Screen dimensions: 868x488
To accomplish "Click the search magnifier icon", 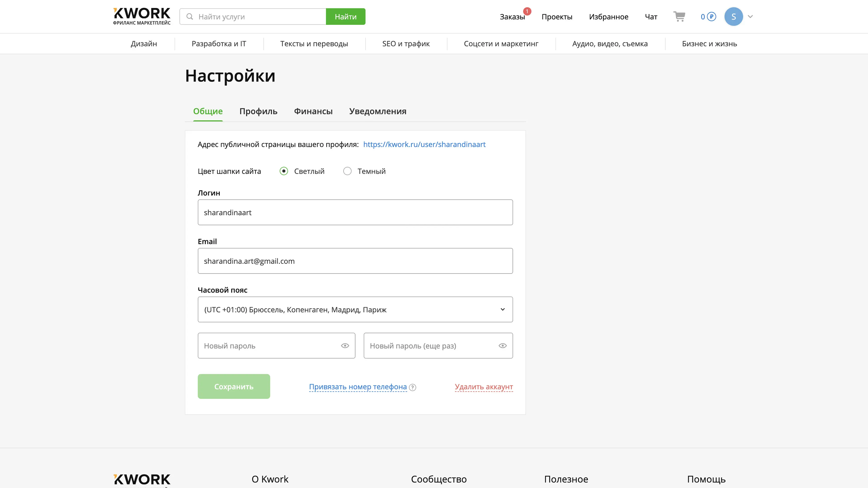I will (x=190, y=16).
